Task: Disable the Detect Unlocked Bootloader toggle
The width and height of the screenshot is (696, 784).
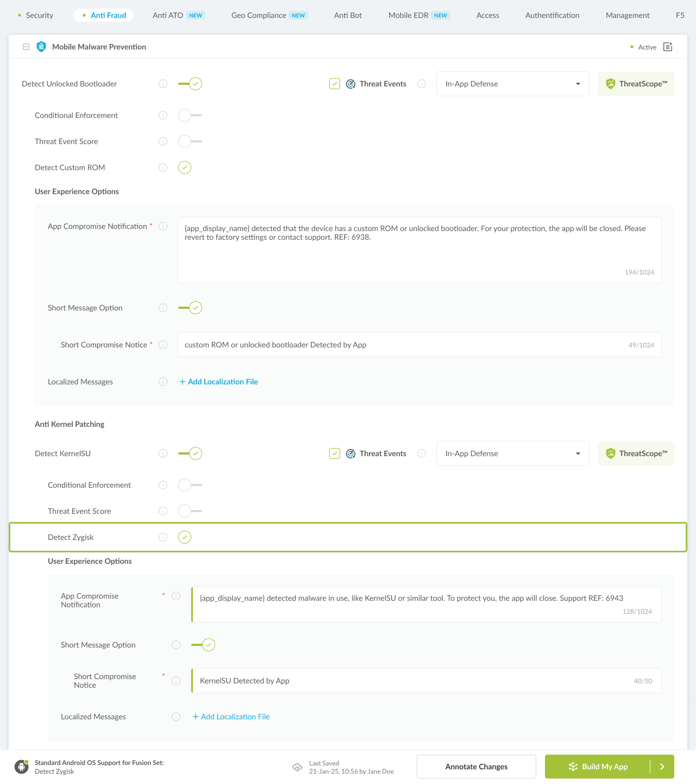Action: [190, 84]
